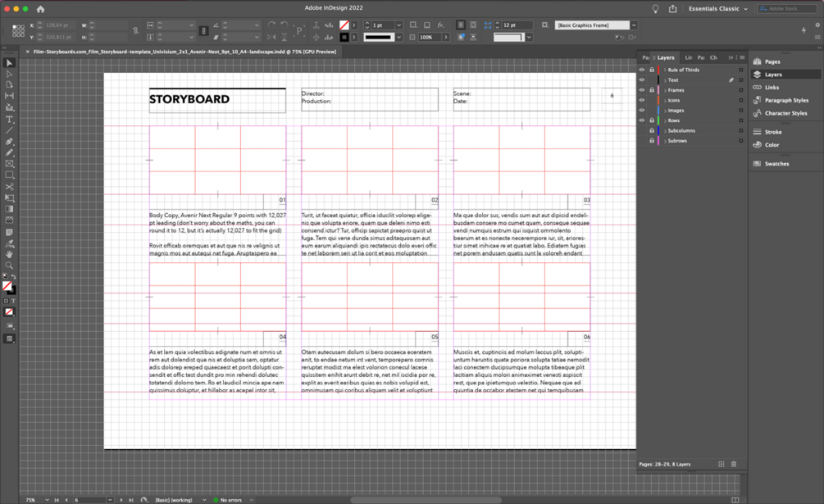
Task: Hide the Icons layer
Action: click(642, 100)
